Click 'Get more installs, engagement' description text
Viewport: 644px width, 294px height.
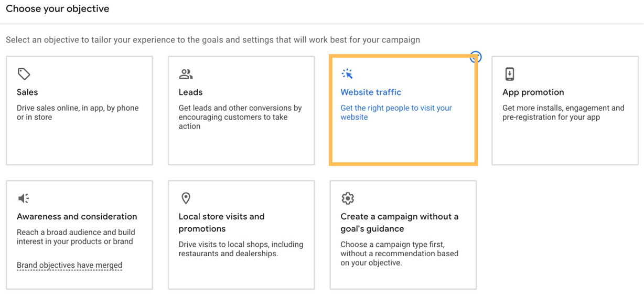(563, 112)
